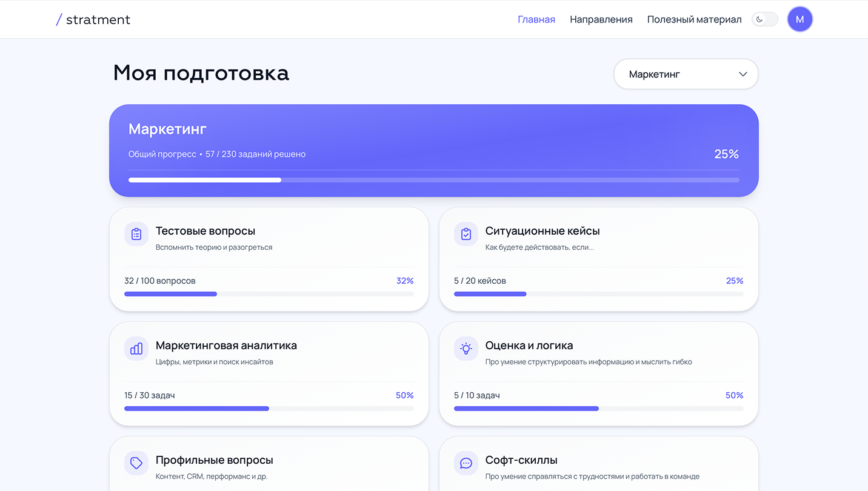This screenshot has height=491, width=868.
Task: Open the Полезный материал section
Action: point(694,19)
